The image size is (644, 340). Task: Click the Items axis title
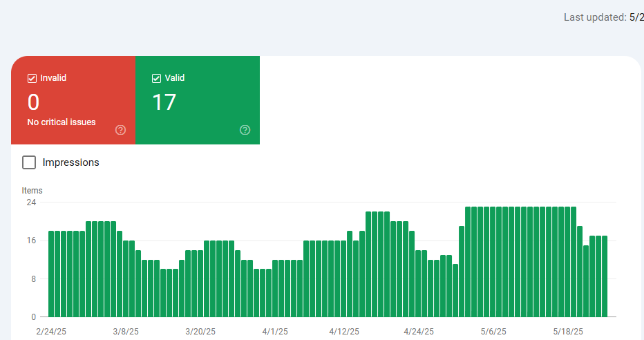pyautogui.click(x=32, y=190)
